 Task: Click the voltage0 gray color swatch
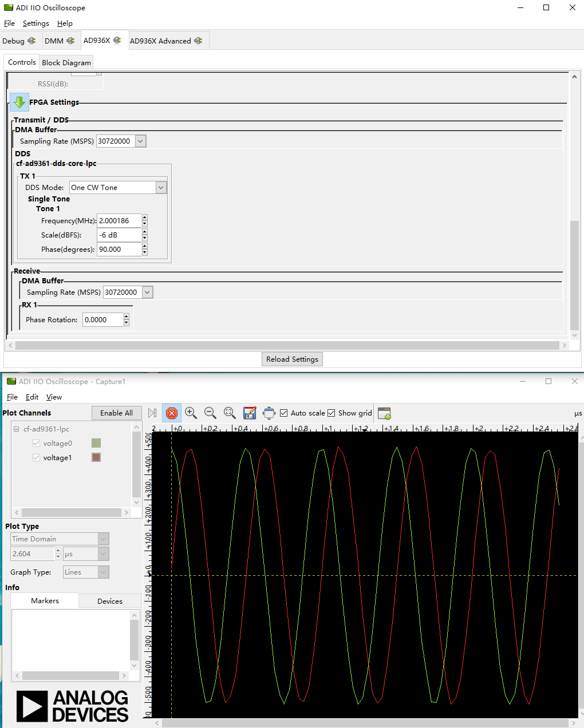96,443
